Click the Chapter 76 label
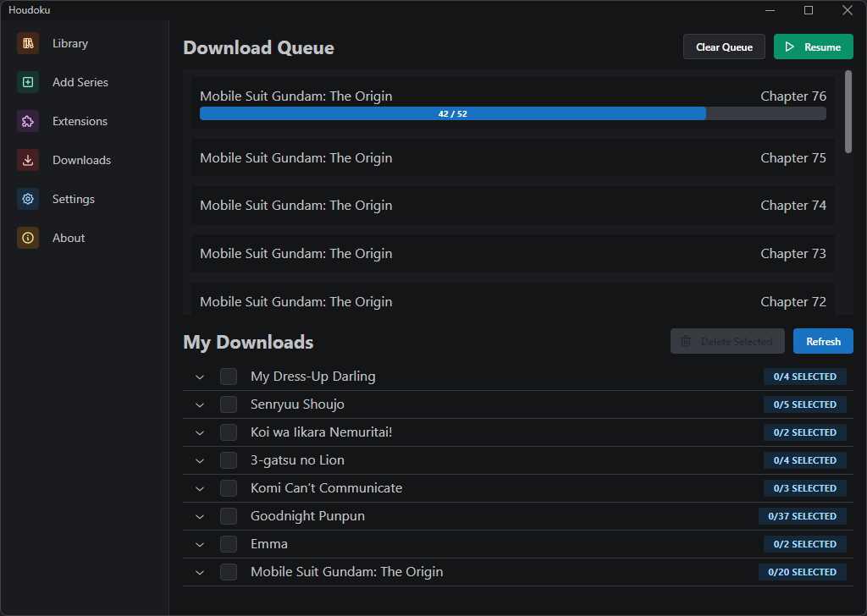Viewport: 867px width, 616px height. (792, 96)
